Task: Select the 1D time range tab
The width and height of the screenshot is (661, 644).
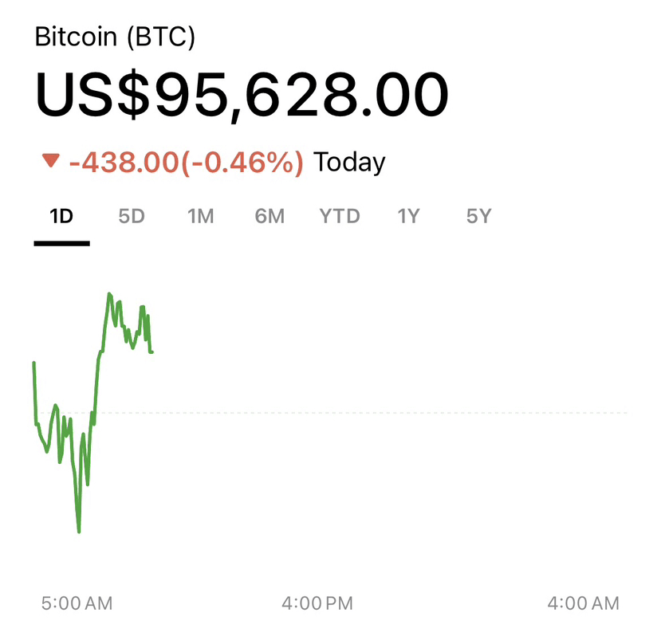Action: 61,216
